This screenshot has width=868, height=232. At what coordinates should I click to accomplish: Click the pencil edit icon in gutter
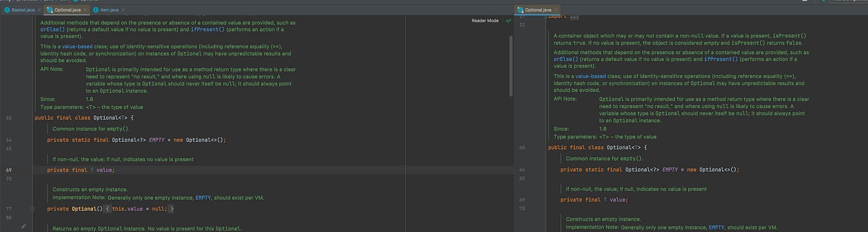pos(24,226)
